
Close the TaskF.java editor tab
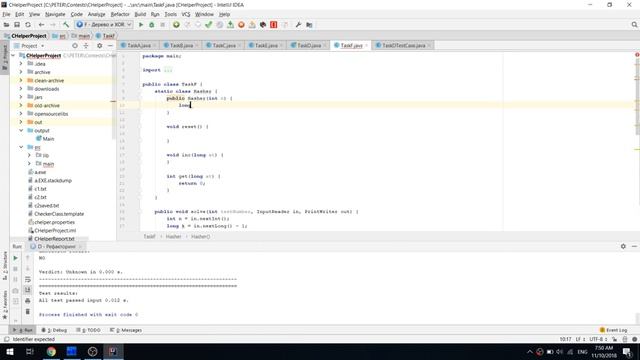(x=367, y=45)
